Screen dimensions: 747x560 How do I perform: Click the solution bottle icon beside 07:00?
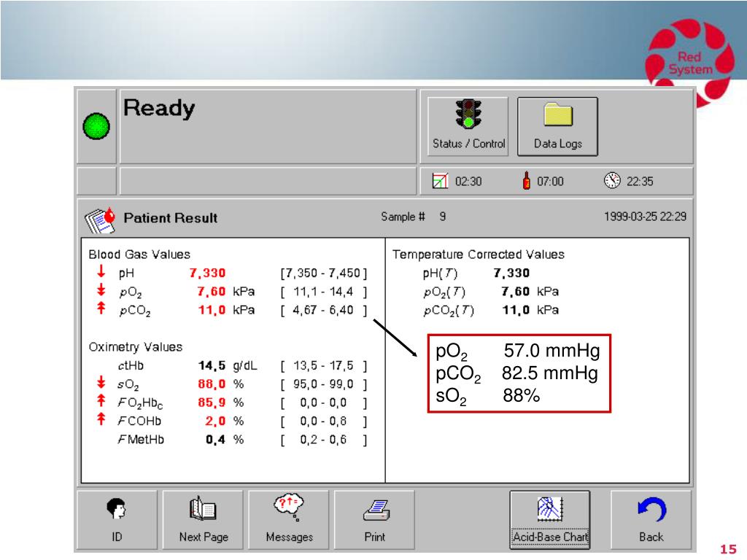[527, 180]
